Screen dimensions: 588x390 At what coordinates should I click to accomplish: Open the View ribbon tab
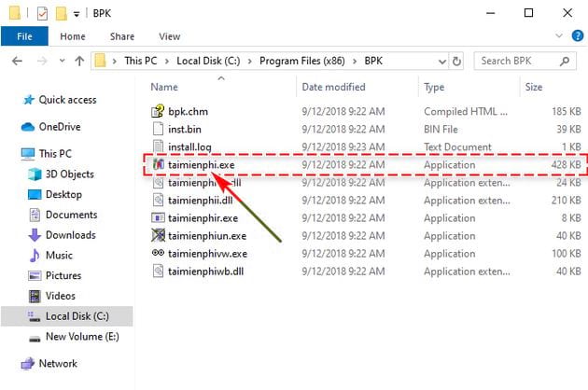(x=170, y=36)
